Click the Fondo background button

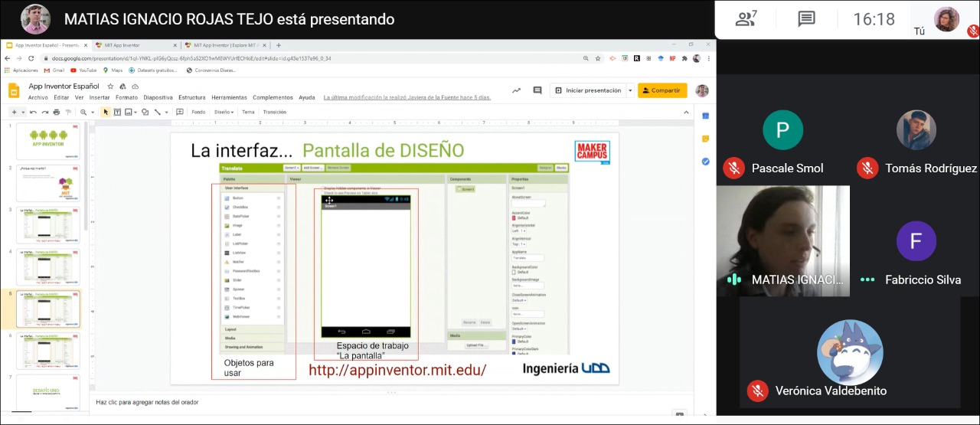(x=198, y=112)
